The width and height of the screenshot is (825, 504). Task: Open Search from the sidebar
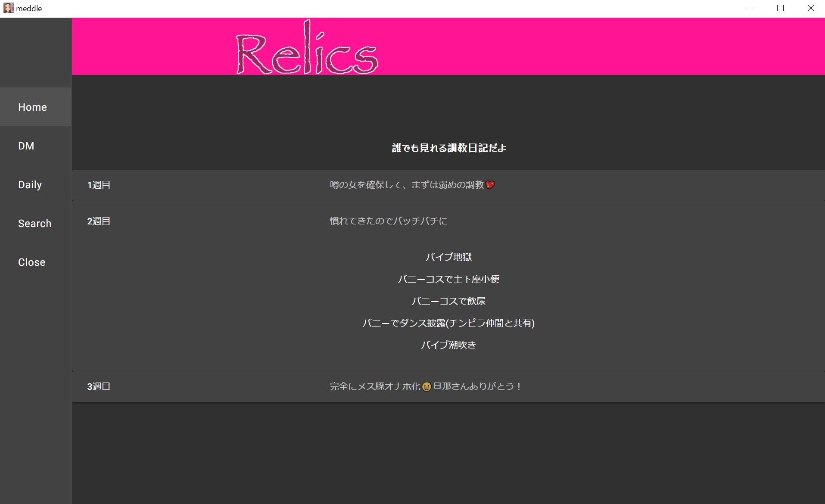click(x=35, y=224)
